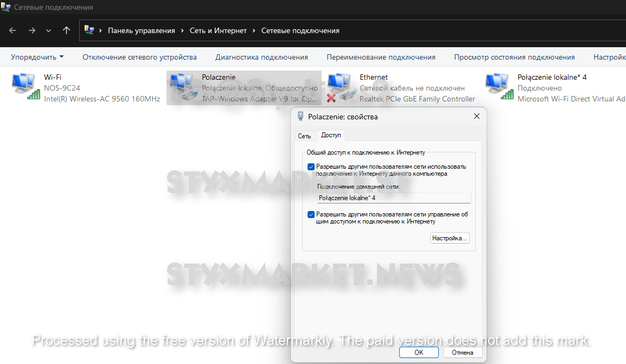Cancel the dialog with Отмена
Image resolution: width=626 pixels, height=364 pixels.
point(462,353)
